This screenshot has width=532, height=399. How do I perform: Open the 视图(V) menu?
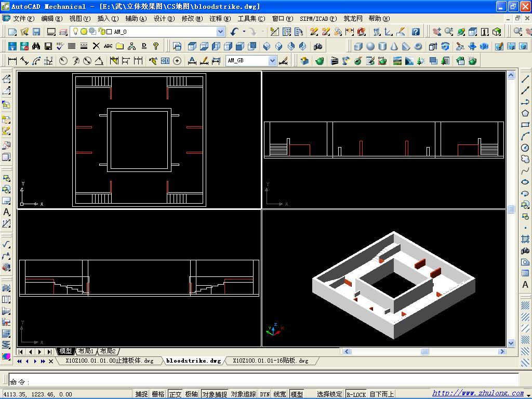79,18
